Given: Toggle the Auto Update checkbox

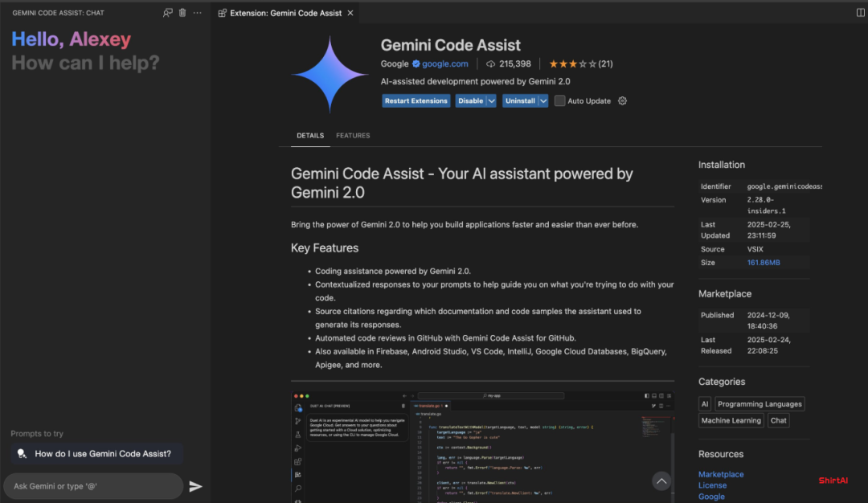Looking at the screenshot, I should 559,100.
